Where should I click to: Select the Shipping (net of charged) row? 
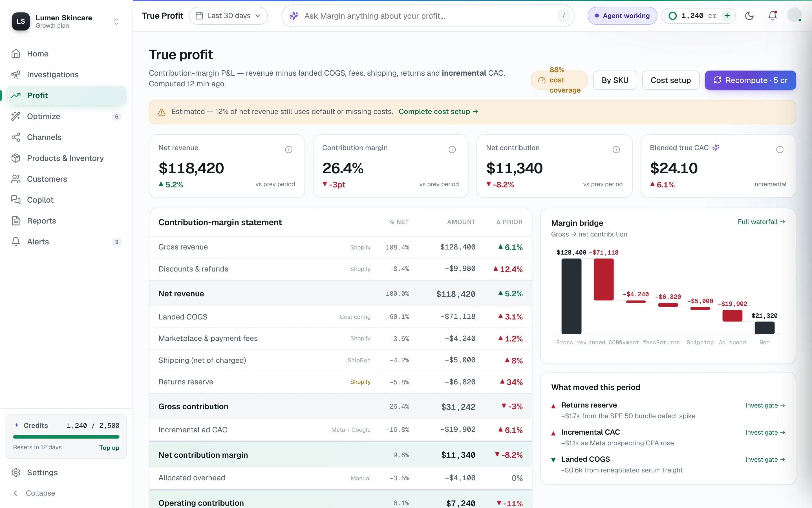[x=340, y=360]
